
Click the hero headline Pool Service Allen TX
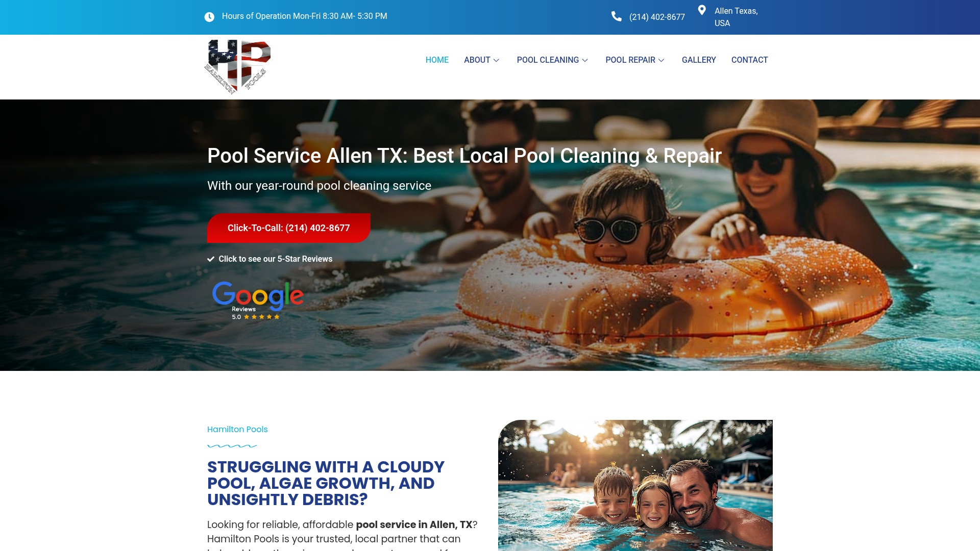click(x=464, y=156)
